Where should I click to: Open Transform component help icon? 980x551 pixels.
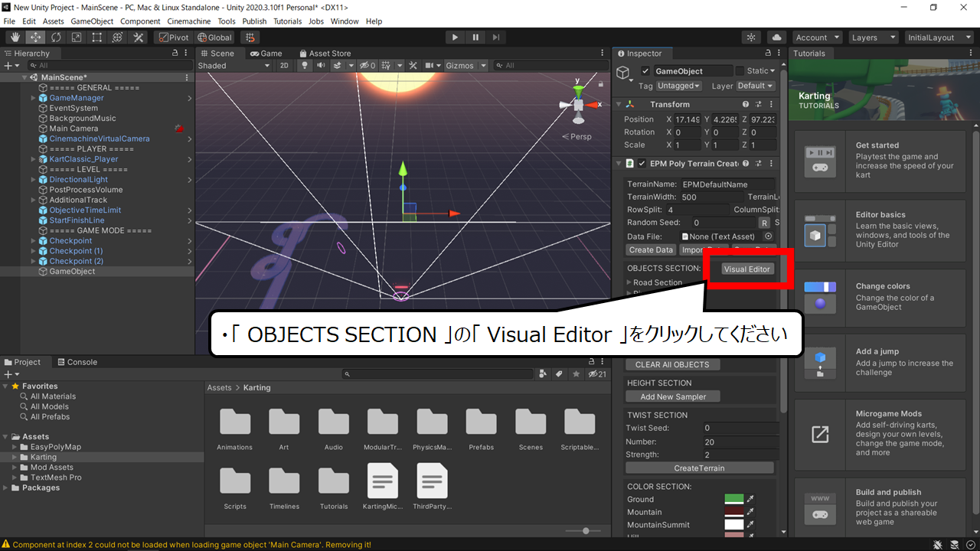tap(745, 105)
